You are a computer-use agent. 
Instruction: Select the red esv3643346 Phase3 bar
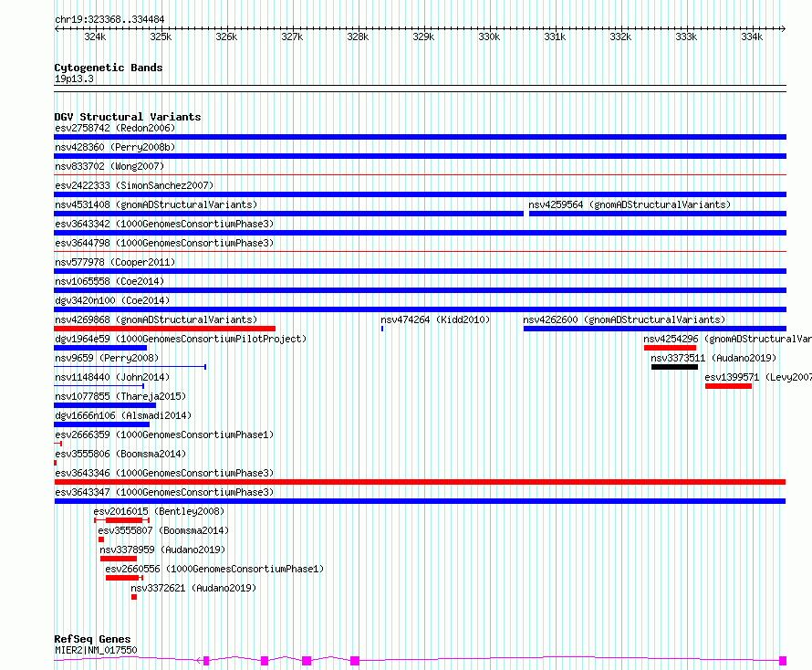pos(420,482)
